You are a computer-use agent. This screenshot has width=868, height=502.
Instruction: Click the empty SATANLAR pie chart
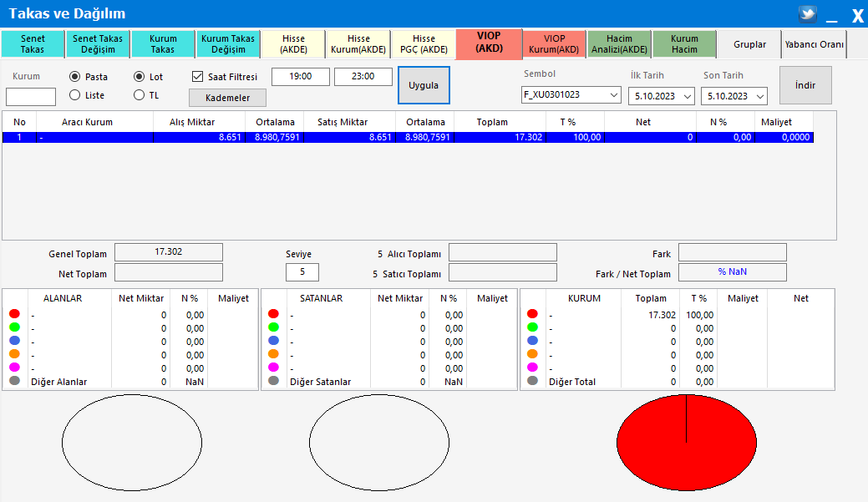[x=379, y=442]
